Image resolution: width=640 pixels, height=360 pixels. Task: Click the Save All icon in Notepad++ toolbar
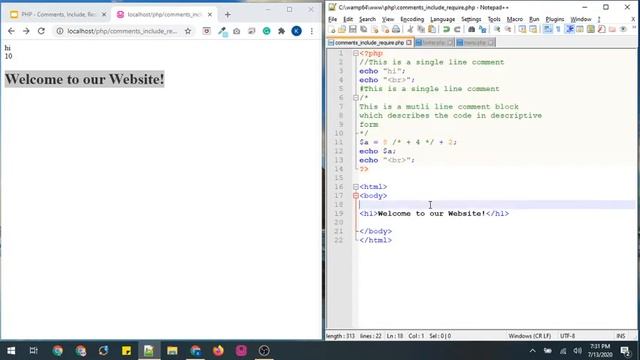coord(363,29)
